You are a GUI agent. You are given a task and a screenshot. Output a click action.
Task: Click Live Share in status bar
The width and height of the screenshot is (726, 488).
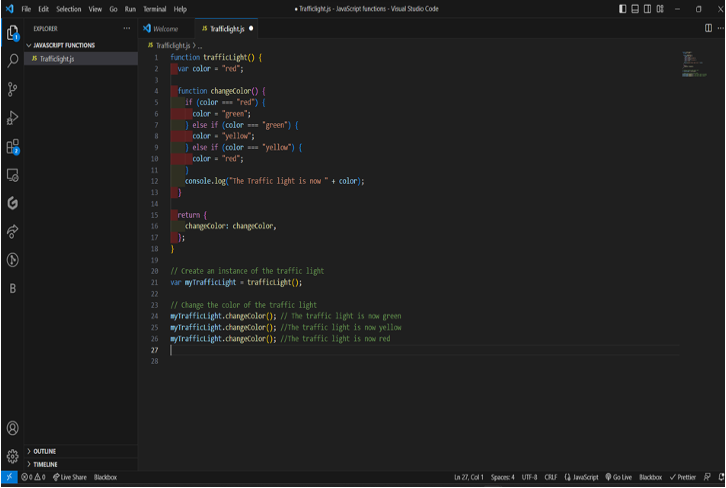click(x=70, y=477)
